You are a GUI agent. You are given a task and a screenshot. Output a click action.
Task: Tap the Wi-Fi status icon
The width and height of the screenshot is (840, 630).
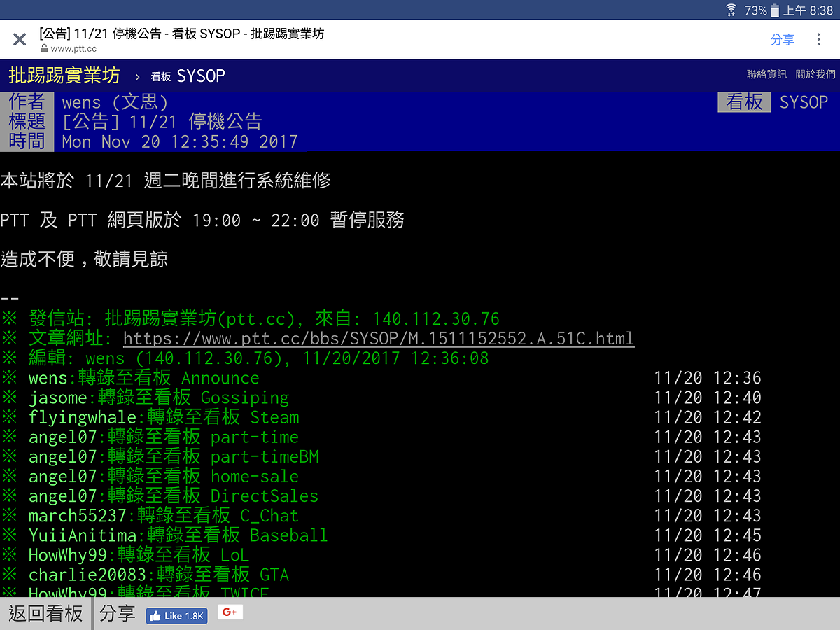click(731, 10)
